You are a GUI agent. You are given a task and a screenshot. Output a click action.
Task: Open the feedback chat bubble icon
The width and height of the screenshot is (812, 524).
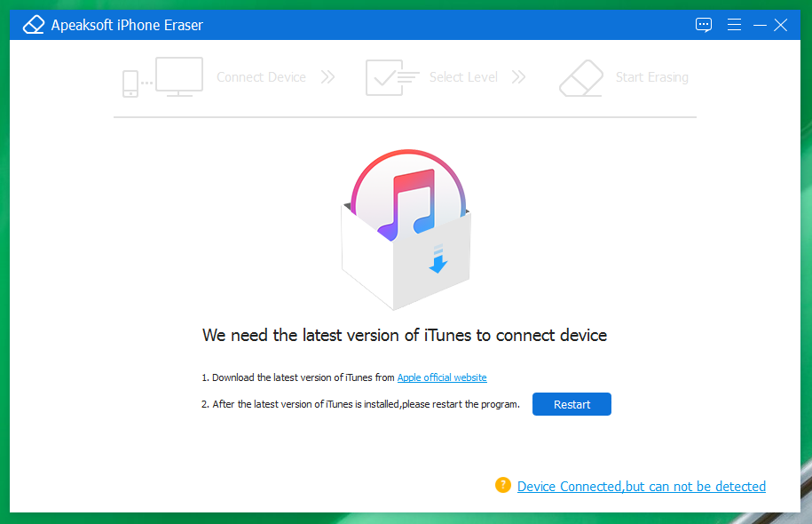703,25
